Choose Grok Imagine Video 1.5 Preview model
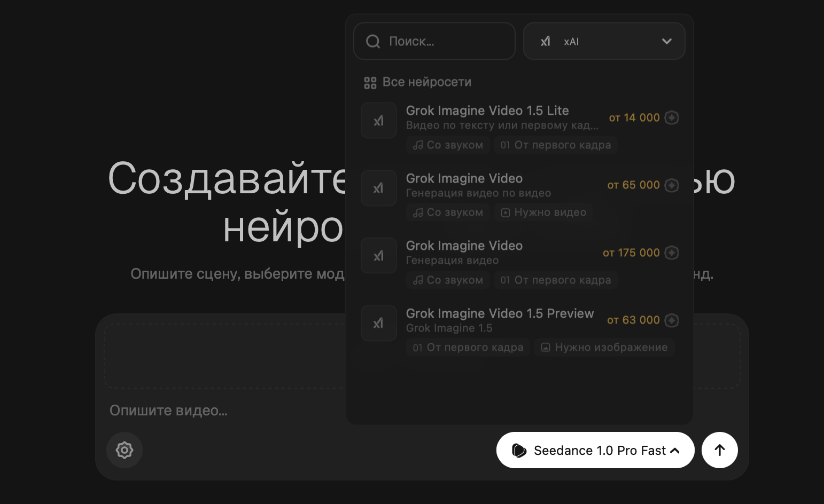Viewport: 824px width, 504px height. pyautogui.click(x=519, y=330)
